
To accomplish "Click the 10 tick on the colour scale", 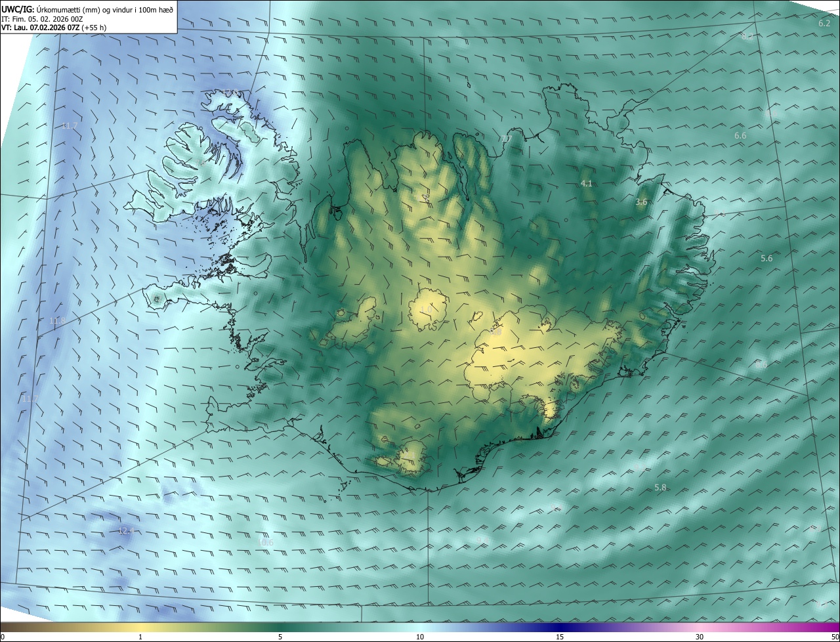I will (420, 637).
